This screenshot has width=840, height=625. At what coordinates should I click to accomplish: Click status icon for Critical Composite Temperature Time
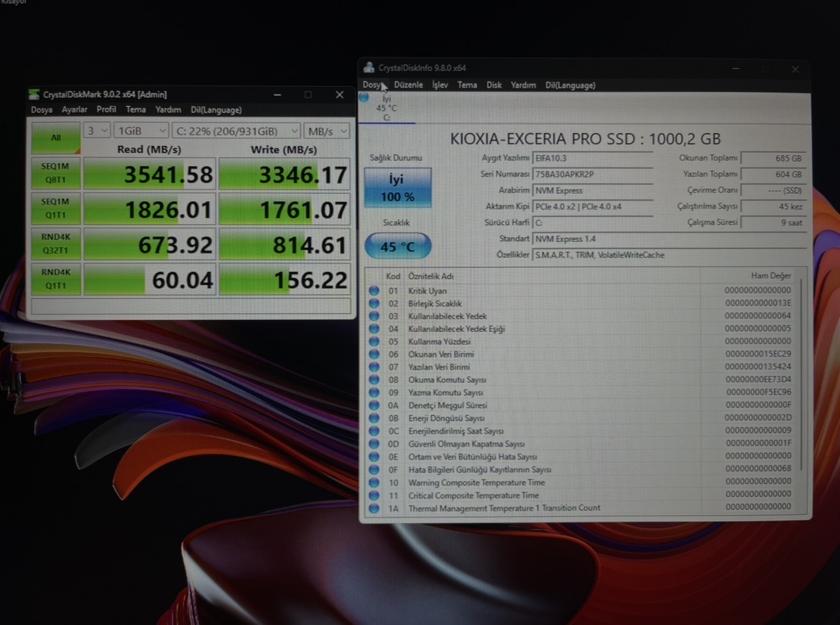[374, 496]
